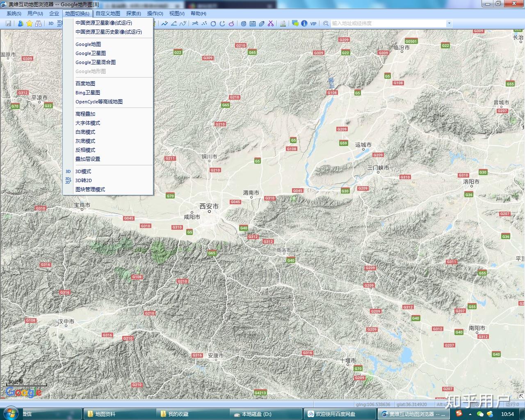This screenshot has height=420, width=525.
Task: Toggle 灰底模式 option
Action: pyautogui.click(x=85, y=141)
